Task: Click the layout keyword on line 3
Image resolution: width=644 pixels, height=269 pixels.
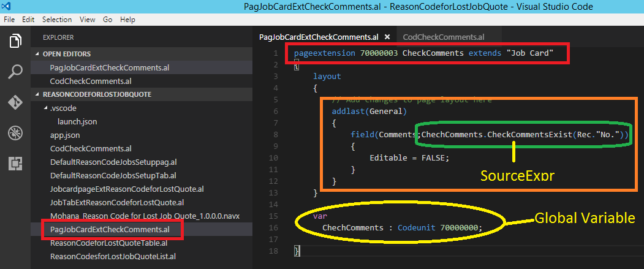Action: point(327,77)
